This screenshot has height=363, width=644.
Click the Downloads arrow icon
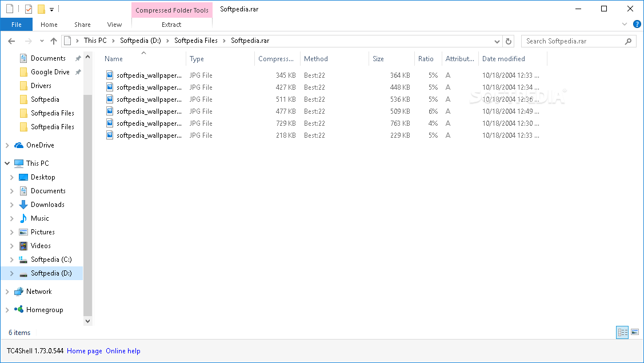click(x=23, y=205)
